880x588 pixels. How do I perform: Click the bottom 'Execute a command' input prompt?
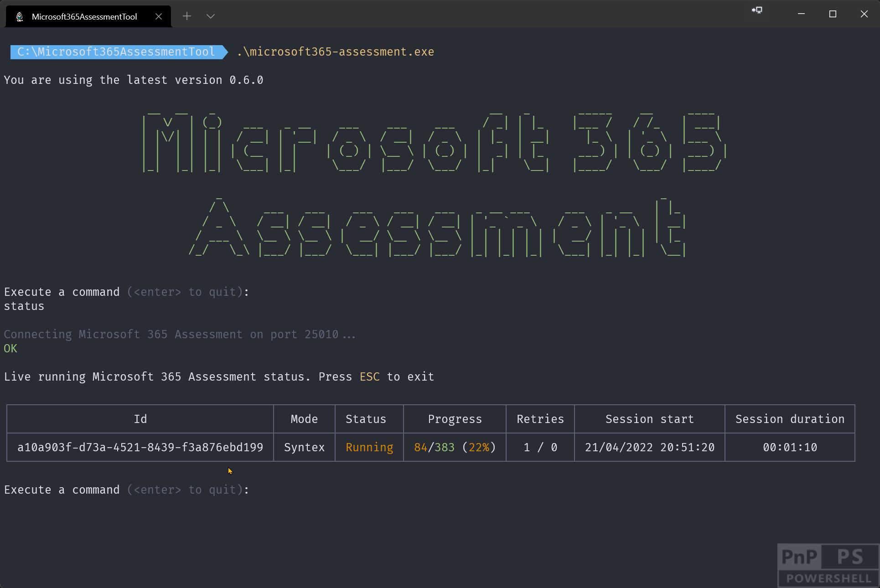(x=127, y=490)
